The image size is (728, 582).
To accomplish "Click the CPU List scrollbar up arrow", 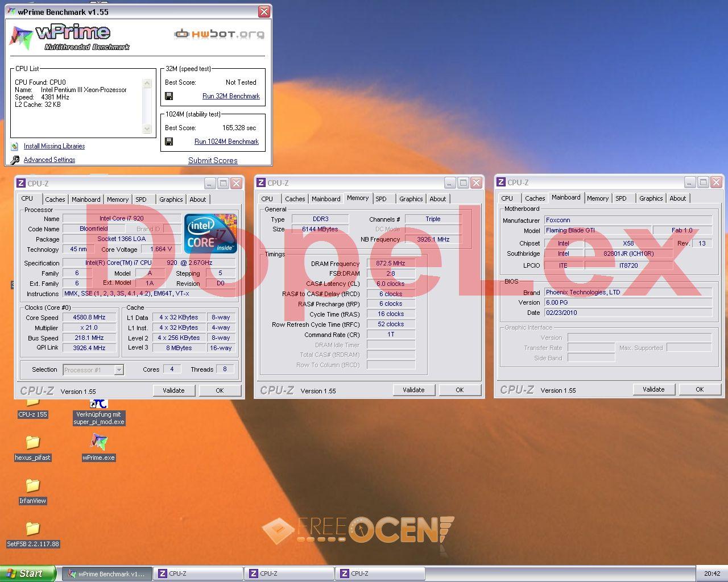I will pyautogui.click(x=147, y=84).
